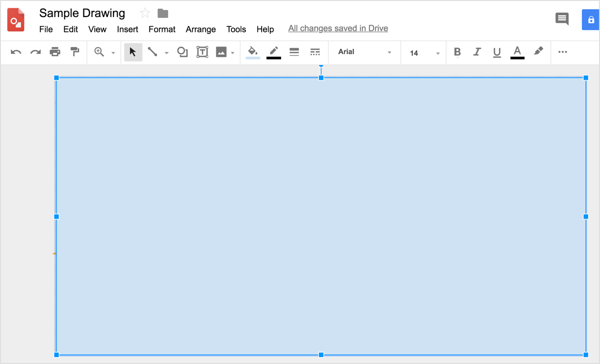Toggle Italic formatting
The height and width of the screenshot is (364, 600).
tap(477, 52)
